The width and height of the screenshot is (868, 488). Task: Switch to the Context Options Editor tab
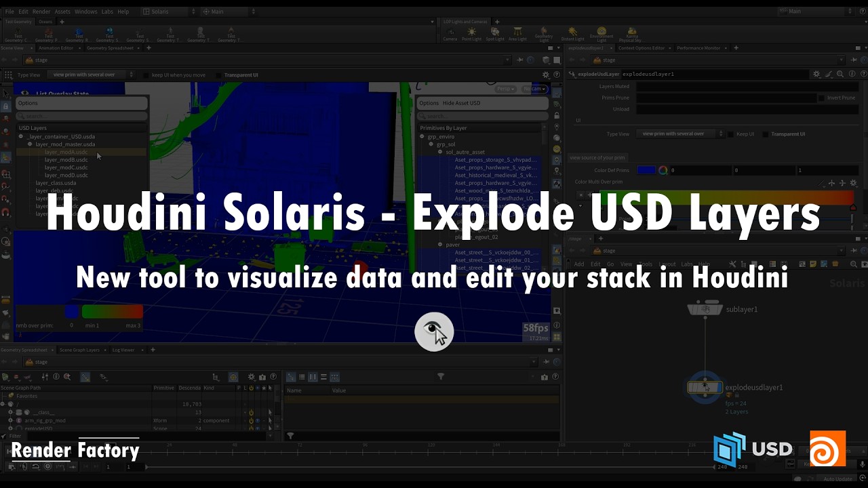tap(641, 48)
